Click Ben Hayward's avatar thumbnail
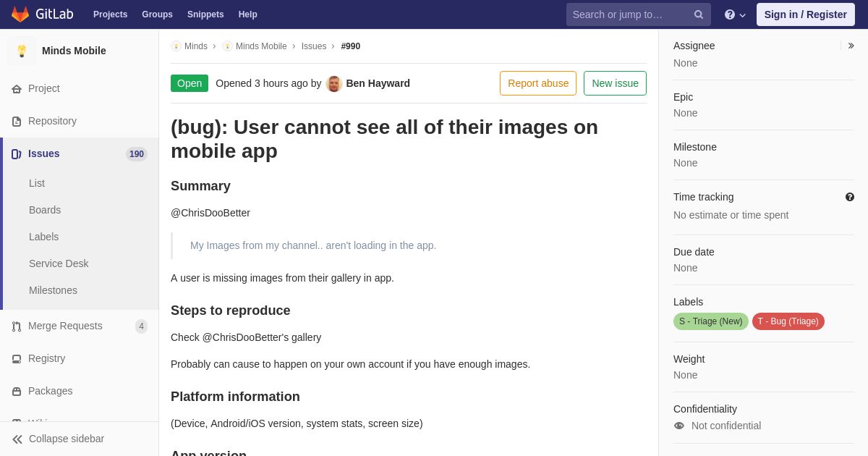868x456 pixels. pyautogui.click(x=334, y=83)
